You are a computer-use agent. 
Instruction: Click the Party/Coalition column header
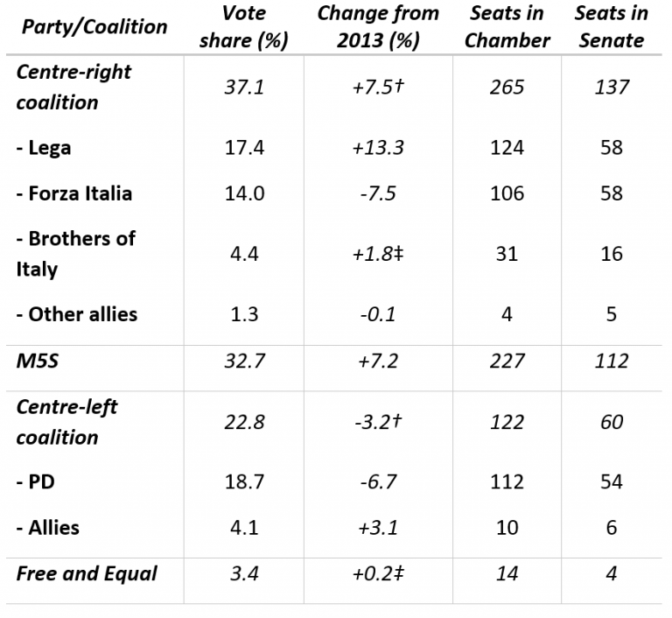93,26
